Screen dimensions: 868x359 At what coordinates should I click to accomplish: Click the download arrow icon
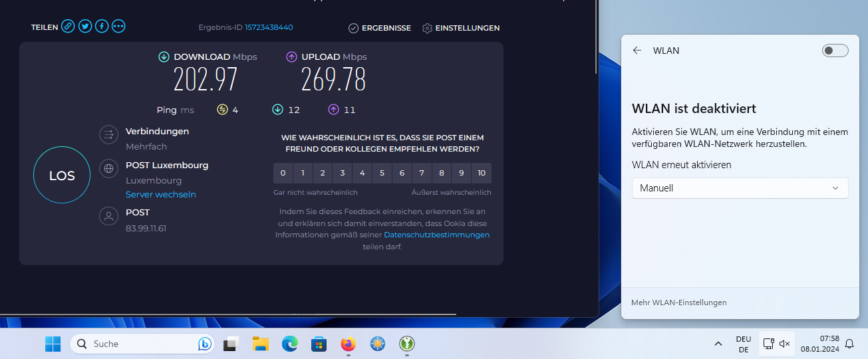pyautogui.click(x=164, y=57)
